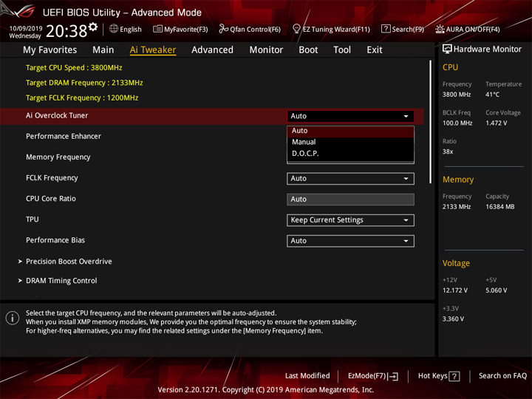The width and height of the screenshot is (532, 399).
Task: Switch to EzMode(F7)
Action: point(373,376)
